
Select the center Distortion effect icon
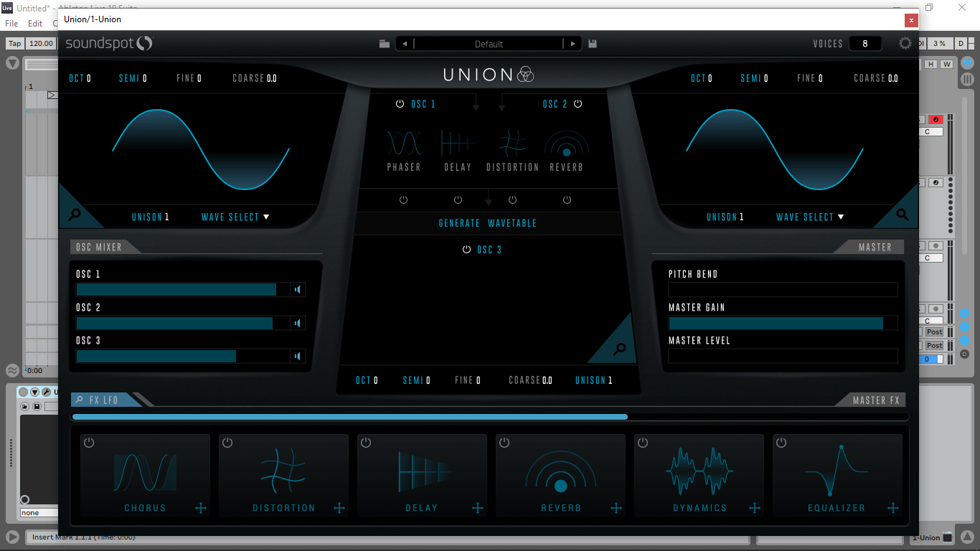pos(512,143)
